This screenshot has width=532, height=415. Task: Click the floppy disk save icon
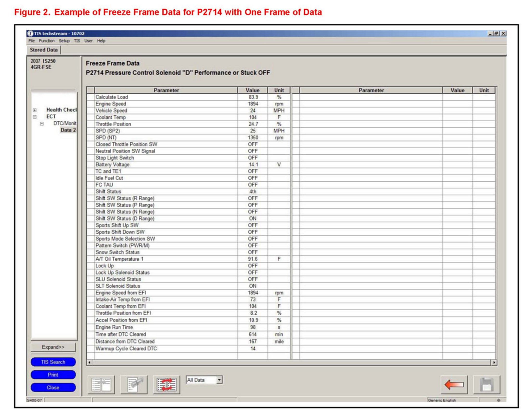pos(486,385)
